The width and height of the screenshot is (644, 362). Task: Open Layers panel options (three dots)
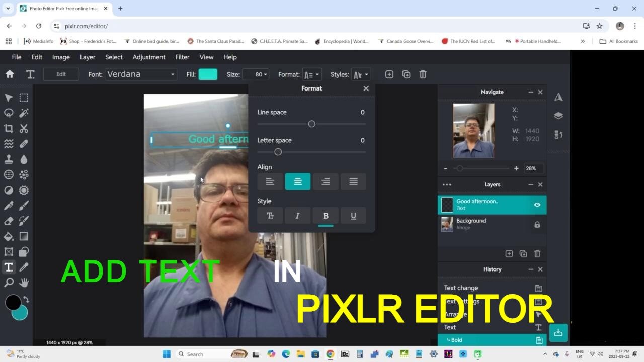(447, 185)
